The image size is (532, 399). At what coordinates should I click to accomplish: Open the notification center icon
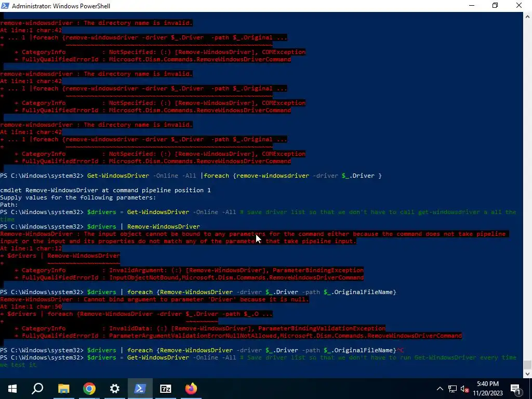(x=515, y=389)
